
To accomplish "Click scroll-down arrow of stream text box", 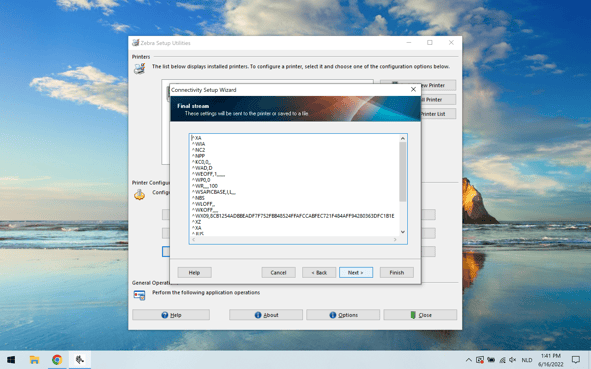I will (403, 232).
